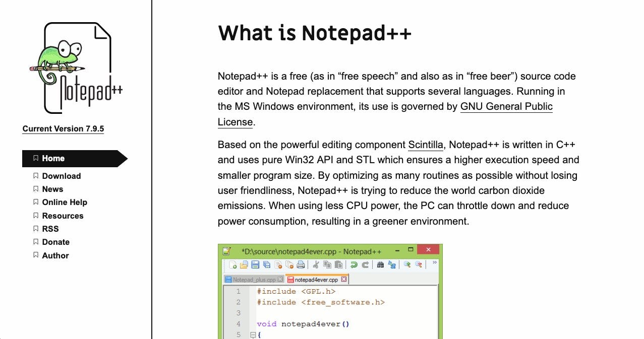The height and width of the screenshot is (339, 644).
Task: Select the New file icon in the toolbar
Action: click(233, 265)
